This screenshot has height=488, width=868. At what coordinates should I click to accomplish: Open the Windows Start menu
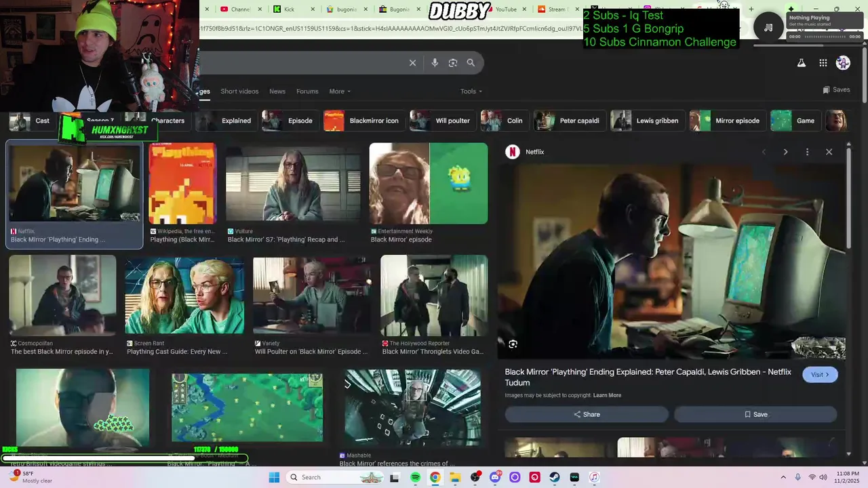(274, 478)
